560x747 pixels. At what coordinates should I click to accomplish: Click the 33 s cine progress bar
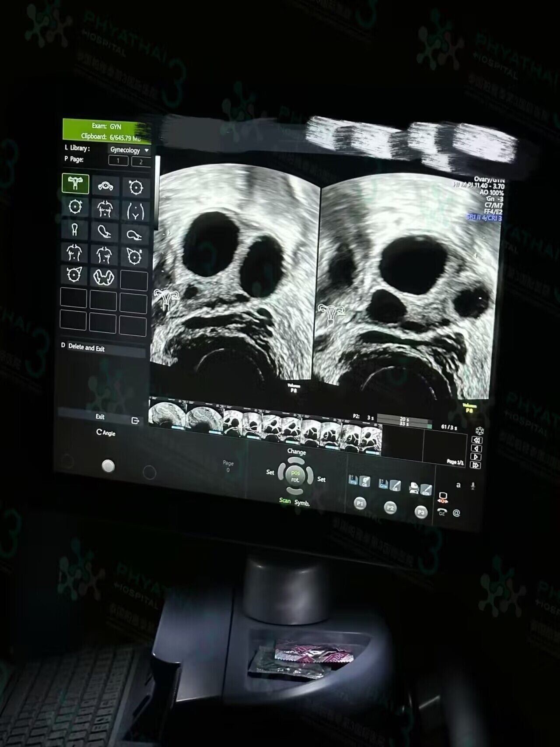pyautogui.click(x=404, y=424)
